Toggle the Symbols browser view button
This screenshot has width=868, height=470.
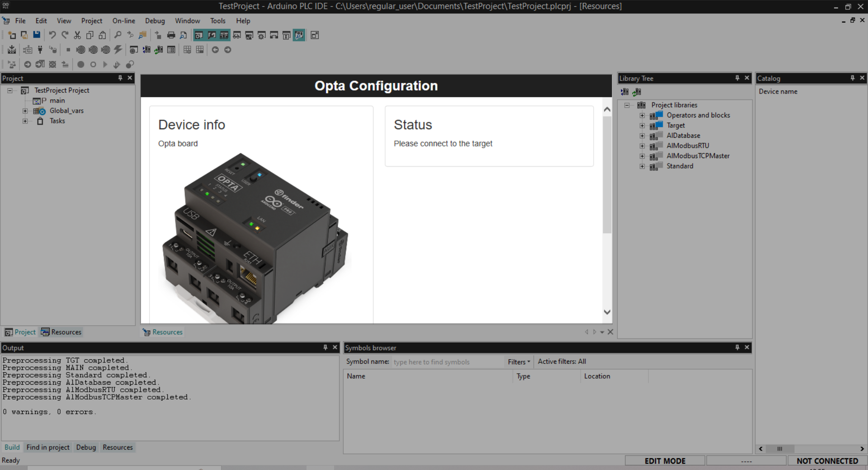point(299,35)
